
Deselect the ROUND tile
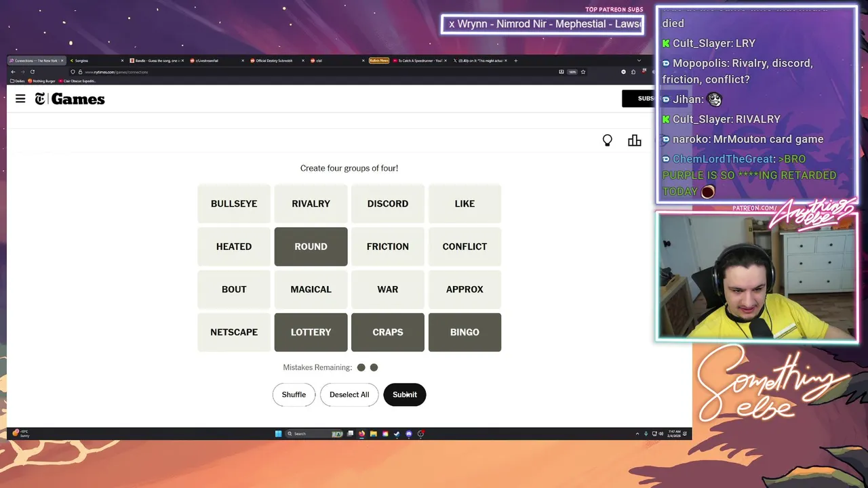click(311, 247)
